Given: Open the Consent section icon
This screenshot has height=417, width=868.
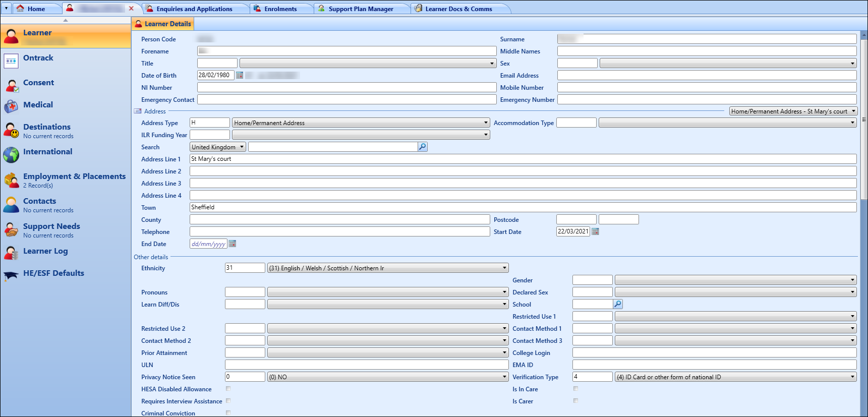Looking at the screenshot, I should (11, 85).
